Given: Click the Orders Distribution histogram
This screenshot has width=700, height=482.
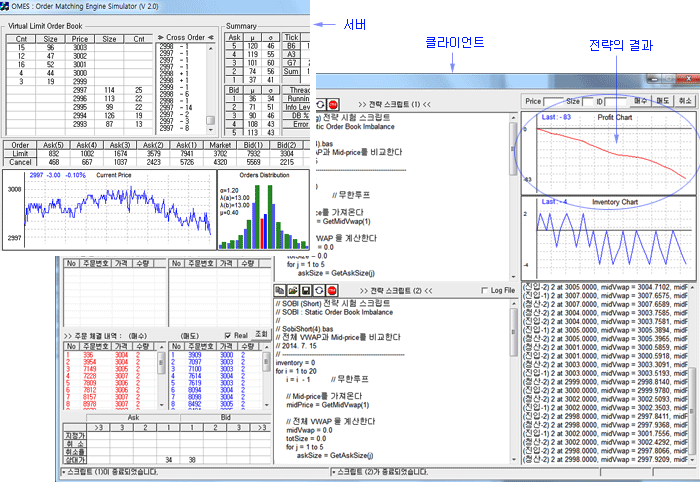Looking at the screenshot, I should (x=263, y=210).
